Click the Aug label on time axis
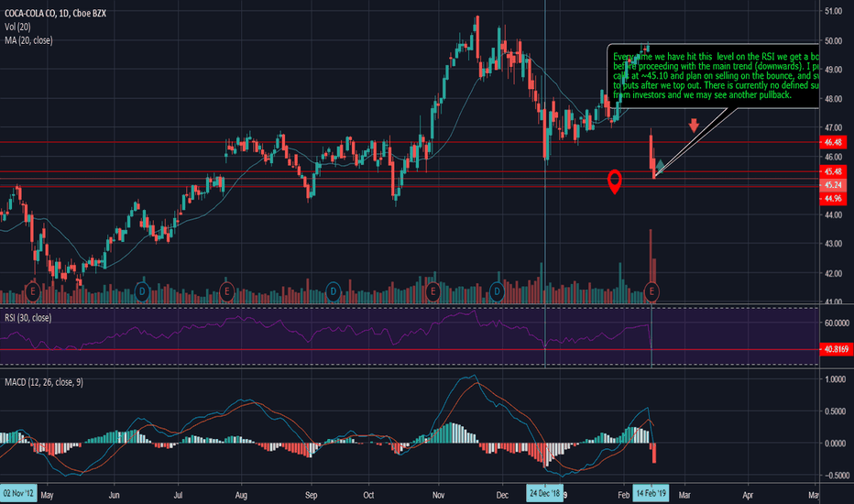Image resolution: width=854 pixels, height=504 pixels. point(241,495)
